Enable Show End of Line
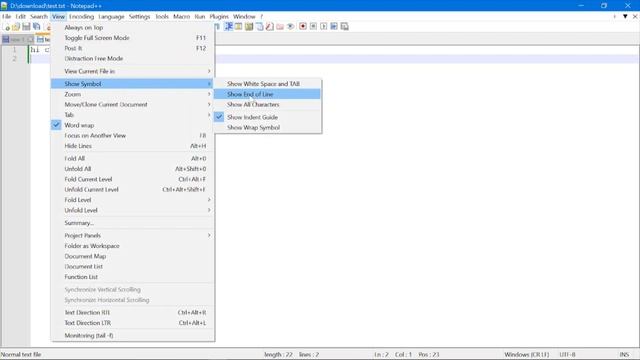The height and width of the screenshot is (360, 640). click(x=267, y=94)
